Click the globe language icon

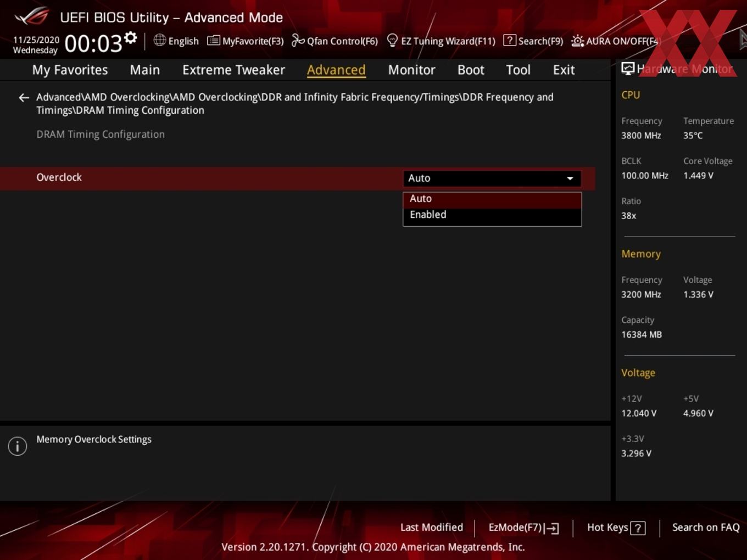[x=159, y=40]
